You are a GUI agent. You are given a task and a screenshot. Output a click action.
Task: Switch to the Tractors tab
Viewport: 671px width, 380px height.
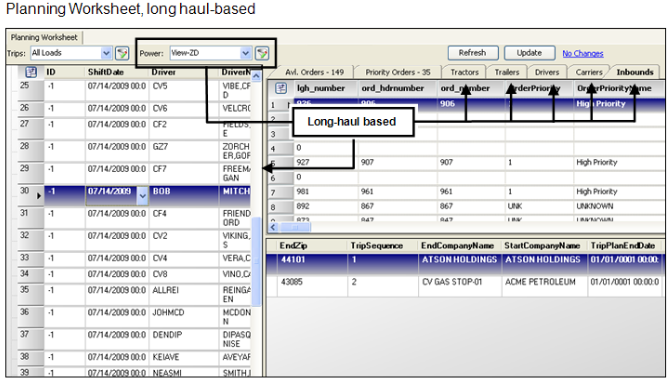tap(464, 72)
